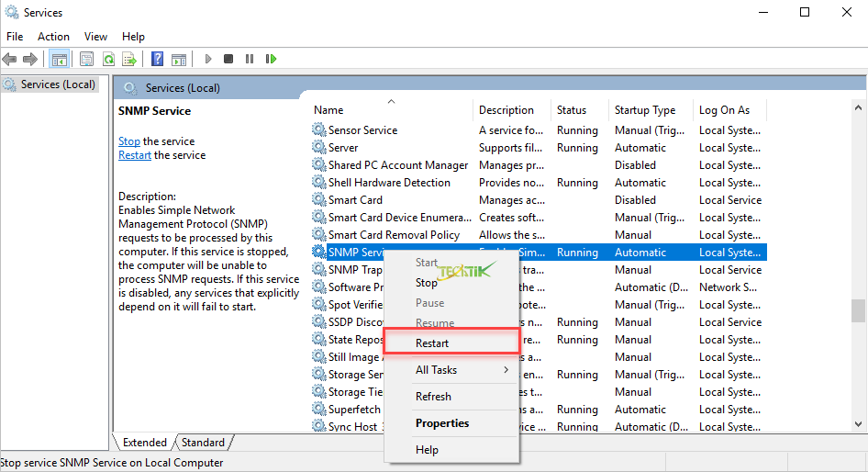Switch to the Standard tab
868x472 pixels.
[x=203, y=443]
